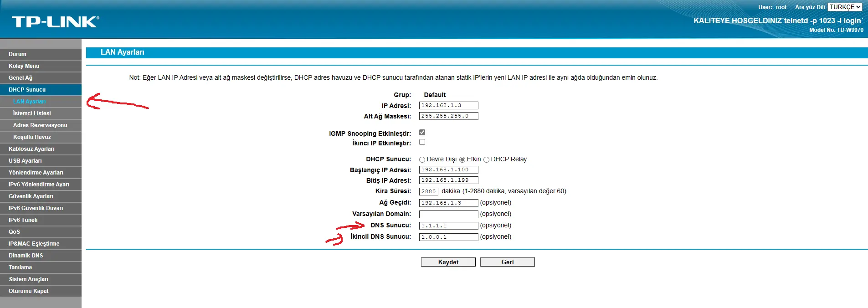
Task: Open Tanılama menu item
Action: [41, 267]
